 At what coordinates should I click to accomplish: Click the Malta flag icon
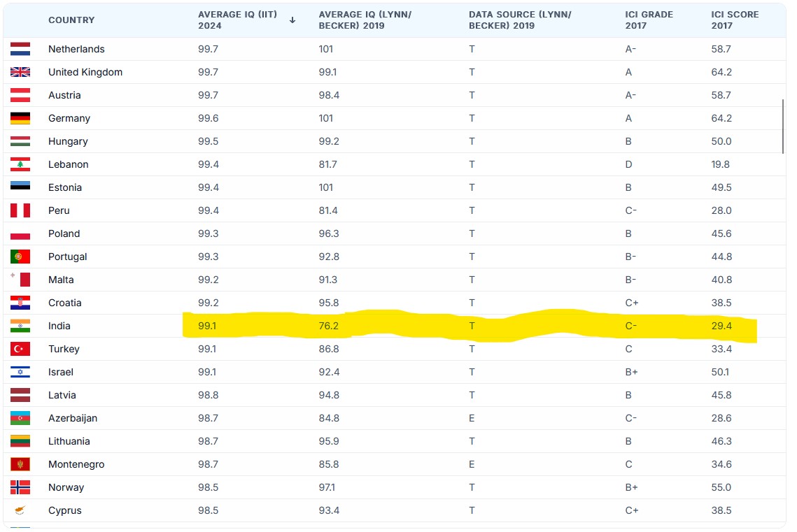click(20, 279)
